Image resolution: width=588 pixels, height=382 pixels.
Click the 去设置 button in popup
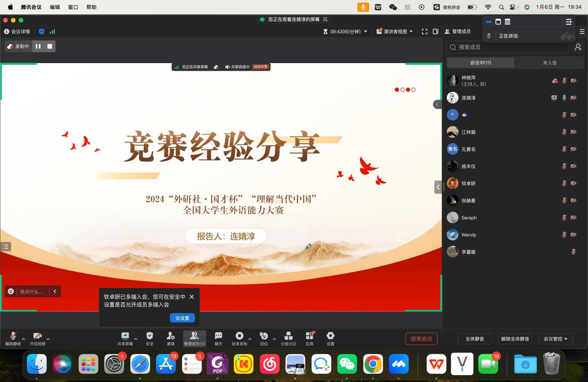tap(182, 318)
